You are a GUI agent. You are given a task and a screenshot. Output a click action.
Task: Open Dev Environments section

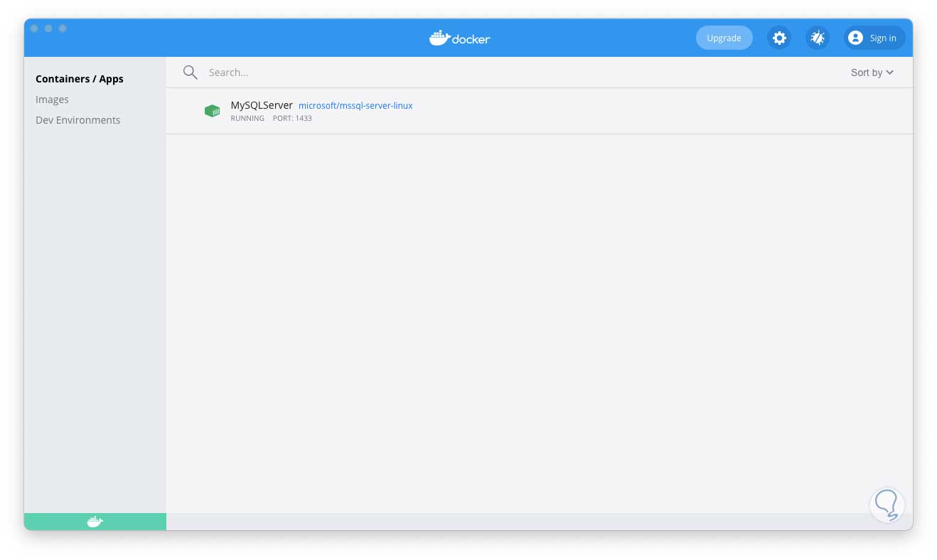coord(78,120)
